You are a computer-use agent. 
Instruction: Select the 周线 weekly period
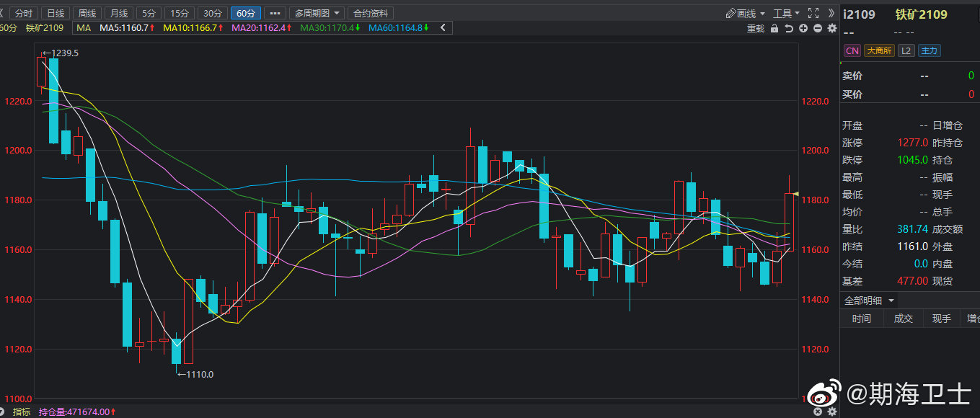pos(87,14)
